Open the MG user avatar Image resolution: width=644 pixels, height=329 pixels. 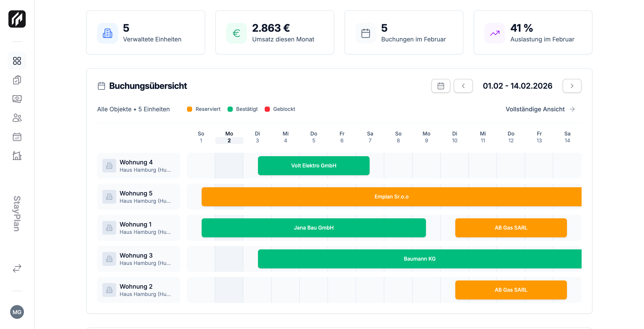pyautogui.click(x=17, y=312)
